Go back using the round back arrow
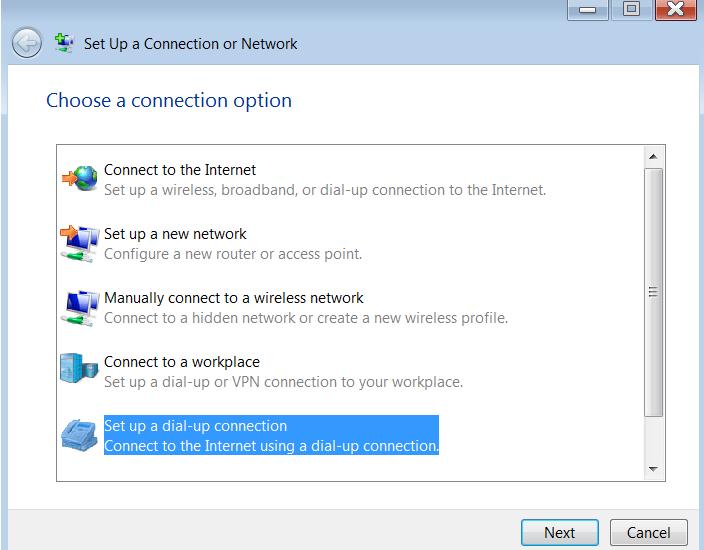This screenshot has height=550, width=704. click(27, 43)
